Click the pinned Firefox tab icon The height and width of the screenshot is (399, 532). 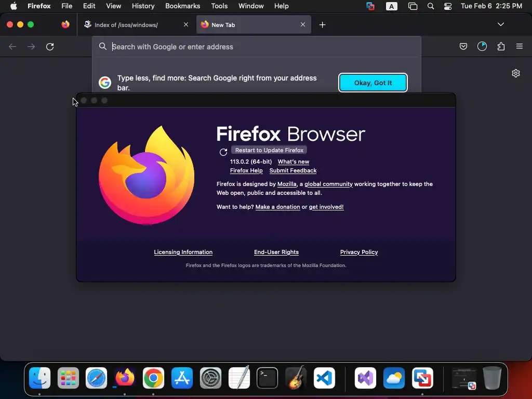pyautogui.click(x=65, y=24)
